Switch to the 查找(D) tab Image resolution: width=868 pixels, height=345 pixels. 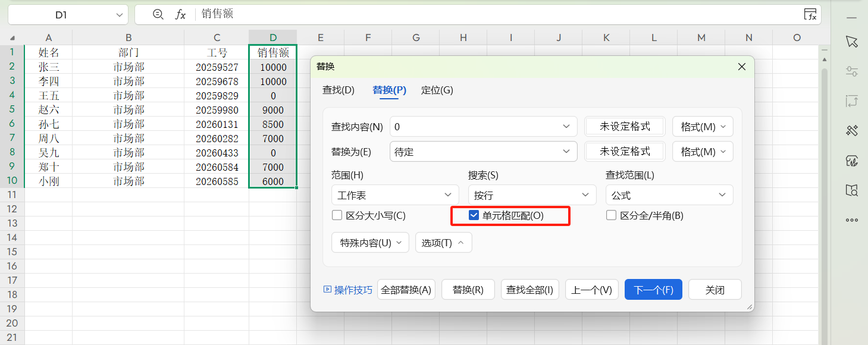point(338,90)
